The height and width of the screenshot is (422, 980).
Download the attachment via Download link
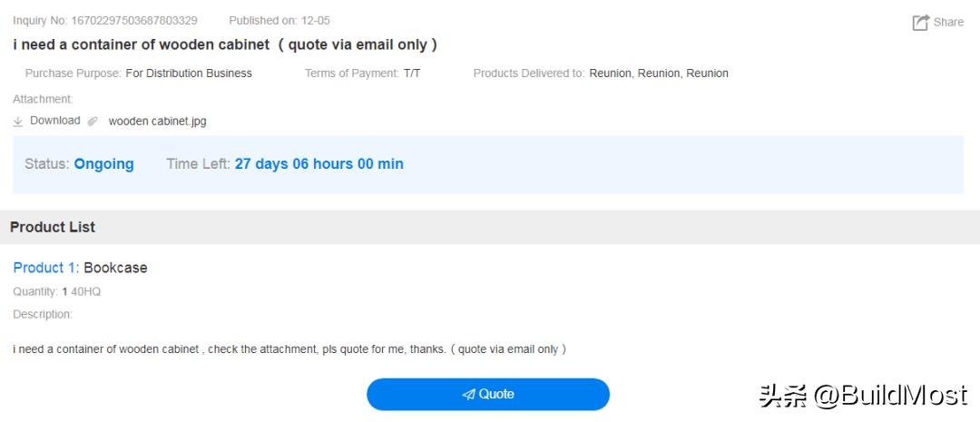pos(54,121)
